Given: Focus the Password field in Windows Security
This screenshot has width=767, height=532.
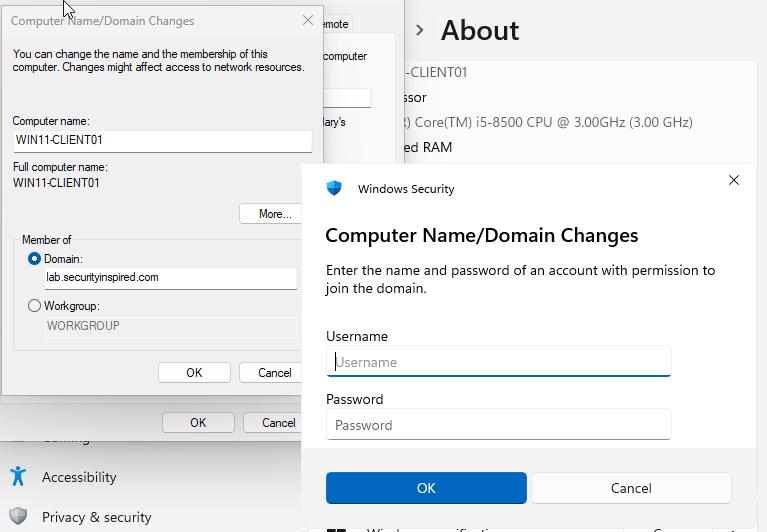Looking at the screenshot, I should 498,424.
